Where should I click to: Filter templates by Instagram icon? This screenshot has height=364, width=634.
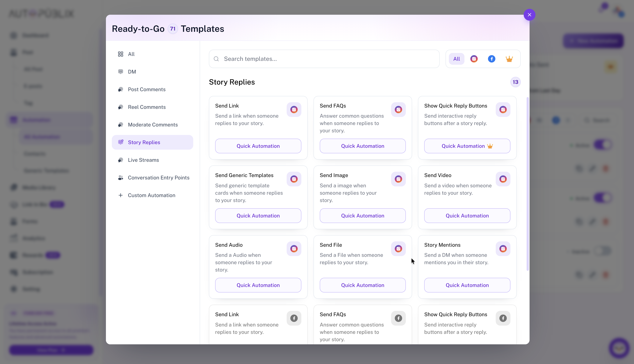[474, 59]
